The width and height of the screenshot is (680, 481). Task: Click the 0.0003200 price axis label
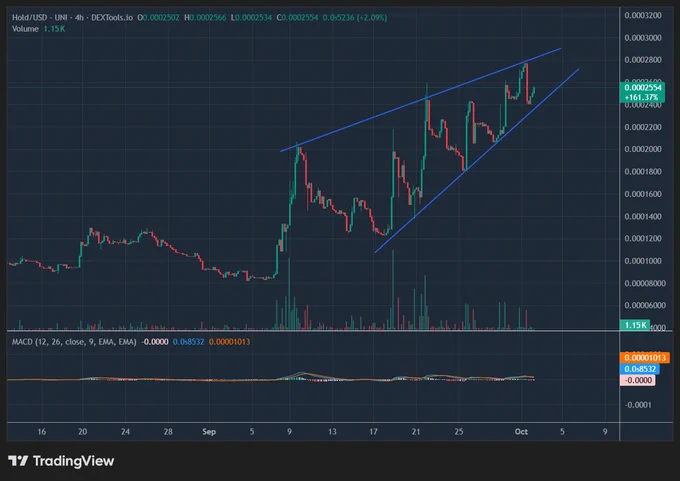tap(643, 16)
